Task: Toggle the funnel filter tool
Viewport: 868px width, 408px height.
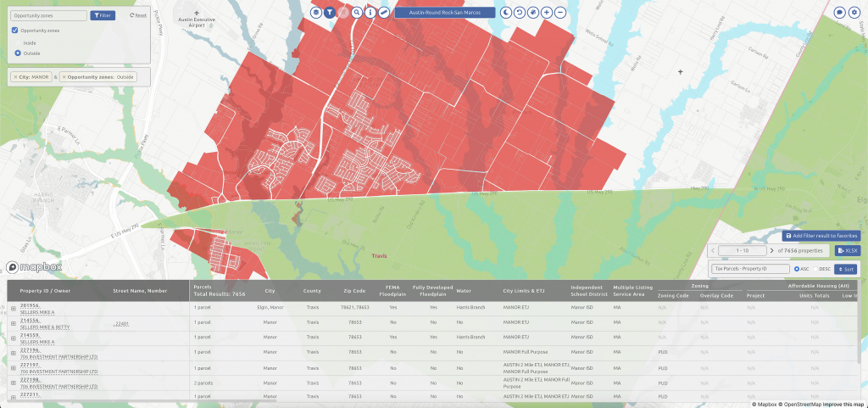Action: [330, 12]
